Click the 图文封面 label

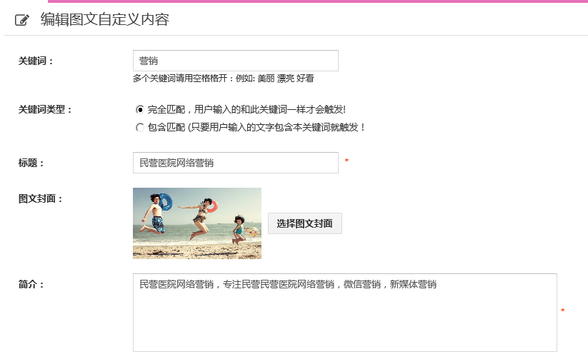[40, 199]
